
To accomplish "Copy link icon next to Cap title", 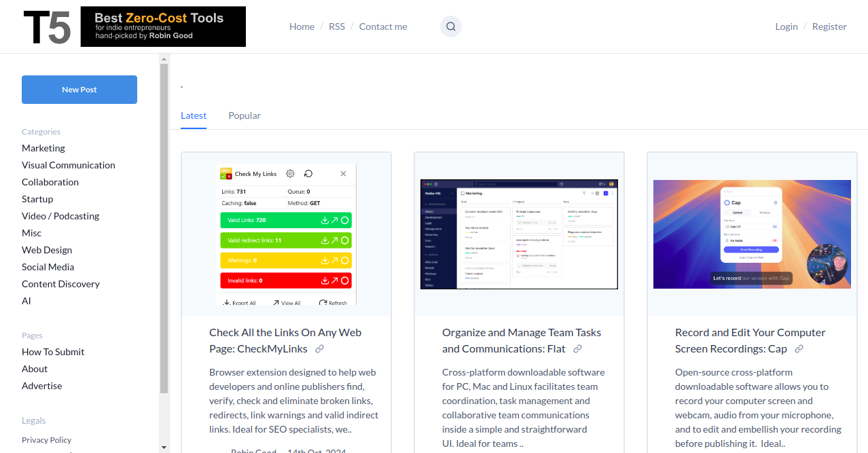I will coord(799,349).
